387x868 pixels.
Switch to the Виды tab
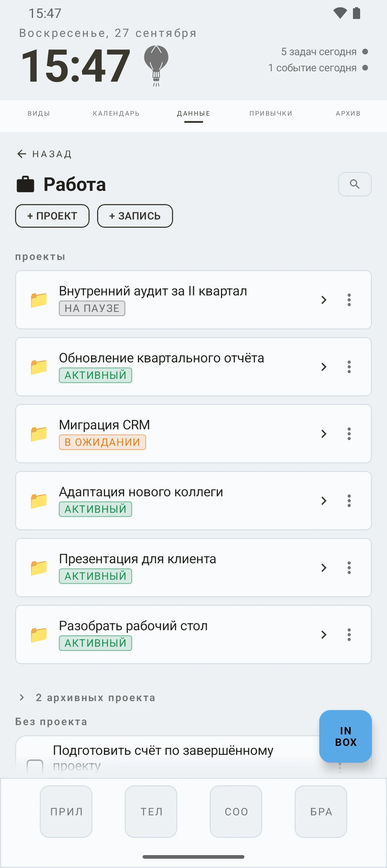39,114
